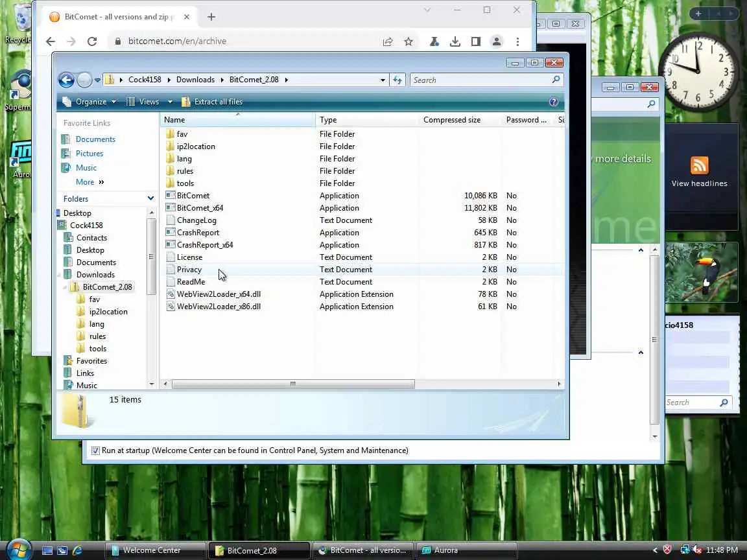Click the folder tree vertical scrollbar thumb
Image resolution: width=747 pixels, height=560 pixels.
click(151, 257)
